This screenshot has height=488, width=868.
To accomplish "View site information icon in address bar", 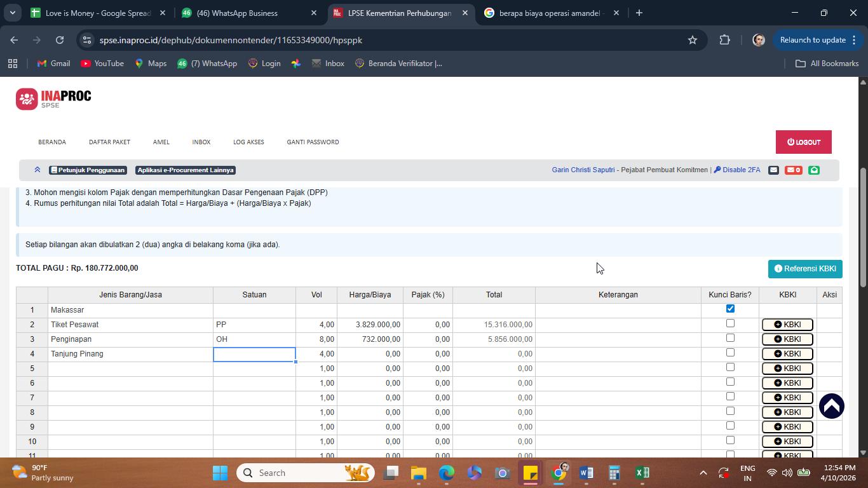I will [x=88, y=40].
